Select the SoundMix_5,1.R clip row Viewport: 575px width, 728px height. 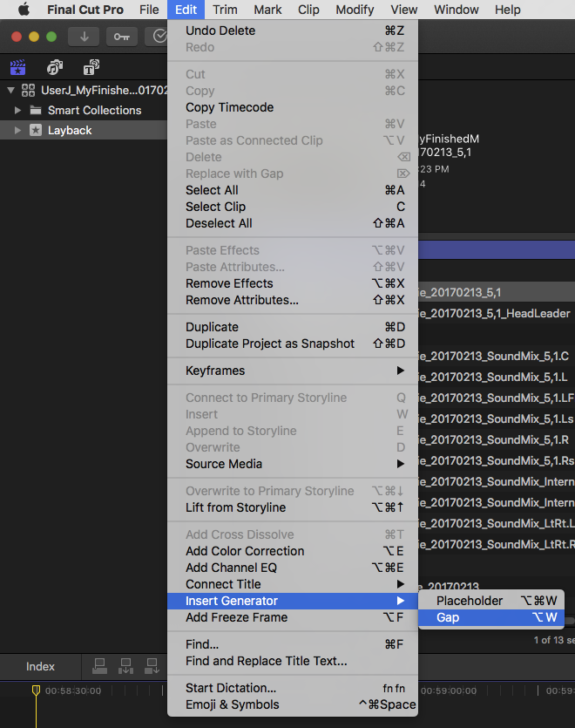[x=497, y=439]
